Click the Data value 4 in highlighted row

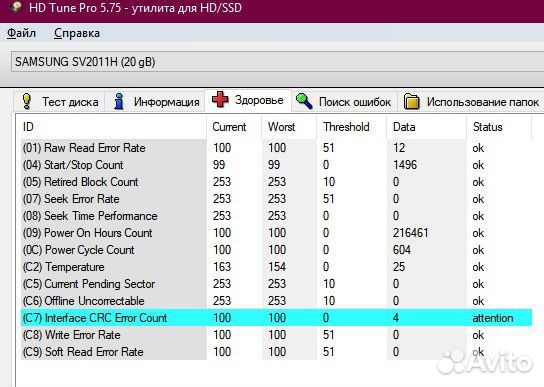pos(396,318)
